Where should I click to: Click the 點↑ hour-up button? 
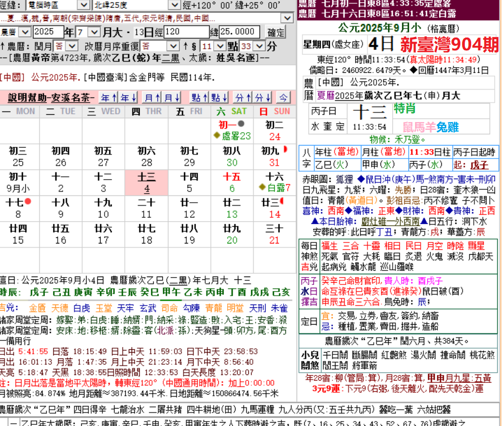tap(199, 97)
